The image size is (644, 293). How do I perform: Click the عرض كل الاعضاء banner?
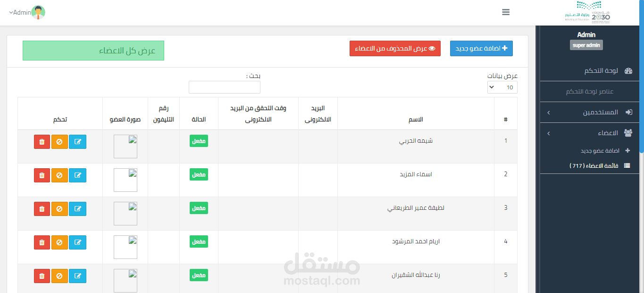(93, 51)
